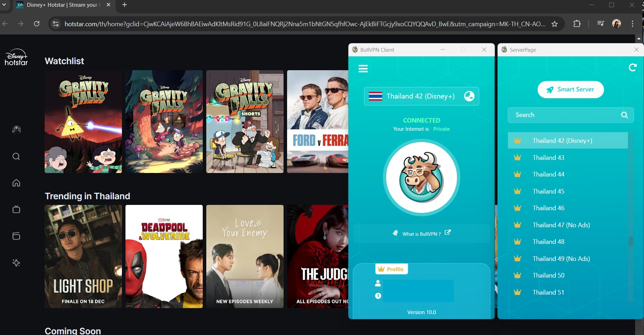Switch to the Disney+ Hotstar tab
This screenshot has height=335, width=644.
[64, 5]
